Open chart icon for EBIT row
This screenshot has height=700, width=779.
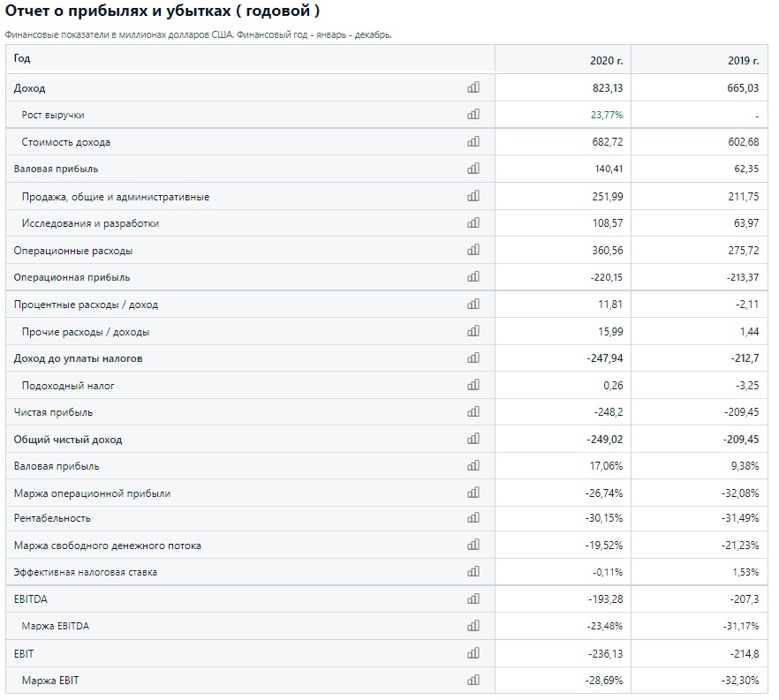pos(473,653)
